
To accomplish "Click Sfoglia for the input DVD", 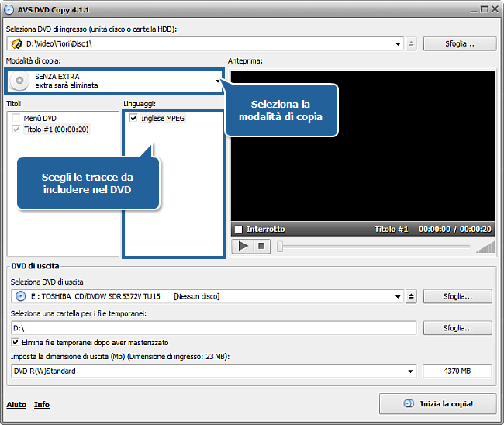I will 460,43.
